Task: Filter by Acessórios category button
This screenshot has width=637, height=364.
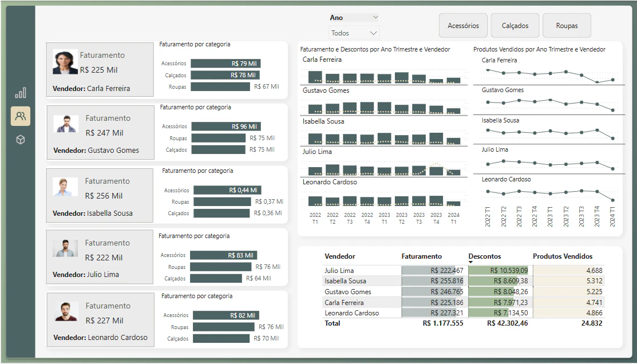Action: tap(463, 26)
